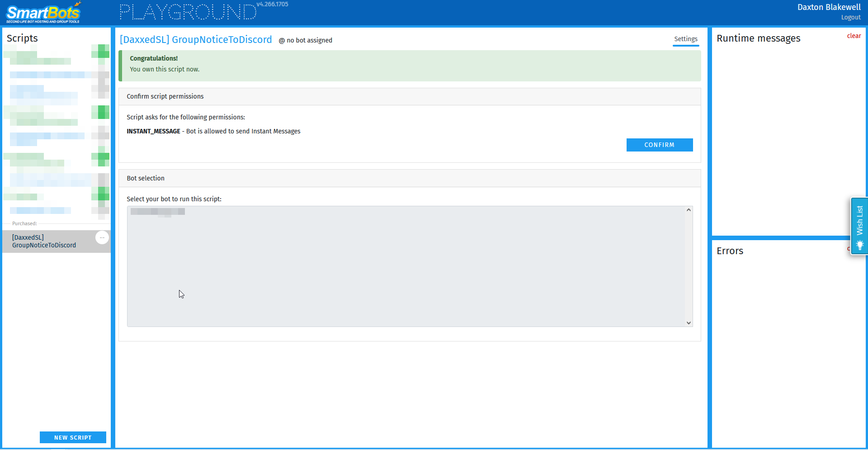
Task: Click the PLAYGROUND title in the header
Action: pos(188,12)
